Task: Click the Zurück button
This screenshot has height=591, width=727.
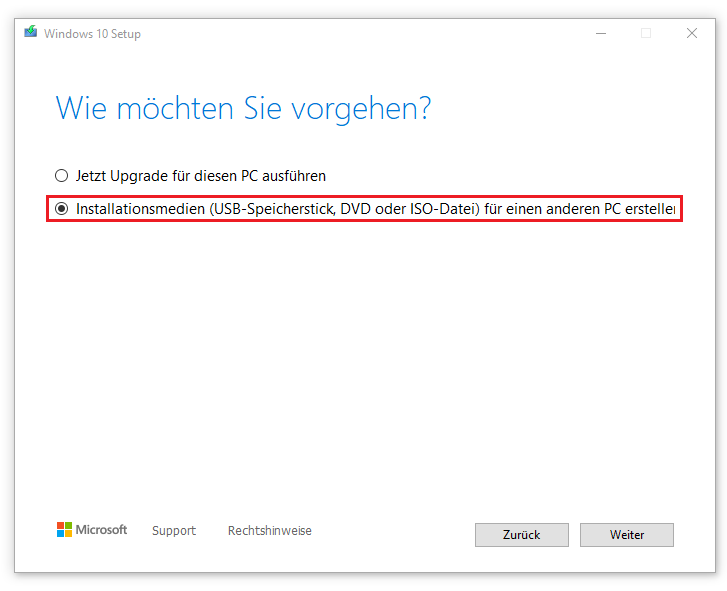Action: [522, 535]
